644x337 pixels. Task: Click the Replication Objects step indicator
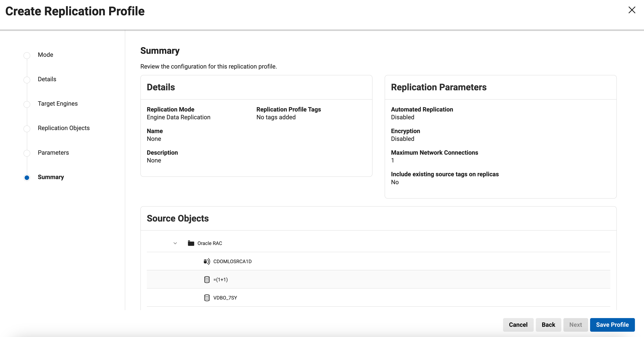(x=27, y=129)
